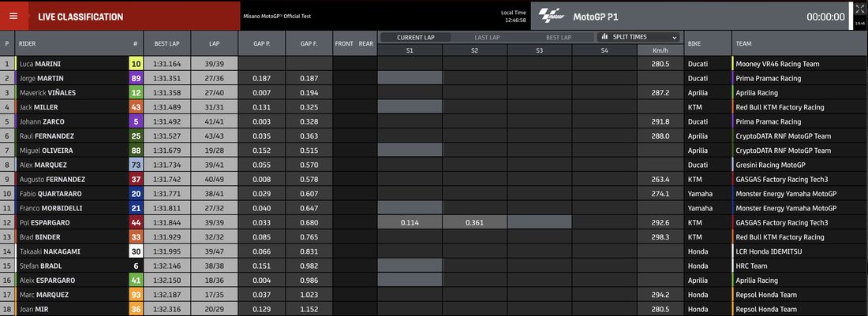Click the split times bar chart icon
Image resolution: width=868 pixels, height=316 pixels.
point(606,37)
